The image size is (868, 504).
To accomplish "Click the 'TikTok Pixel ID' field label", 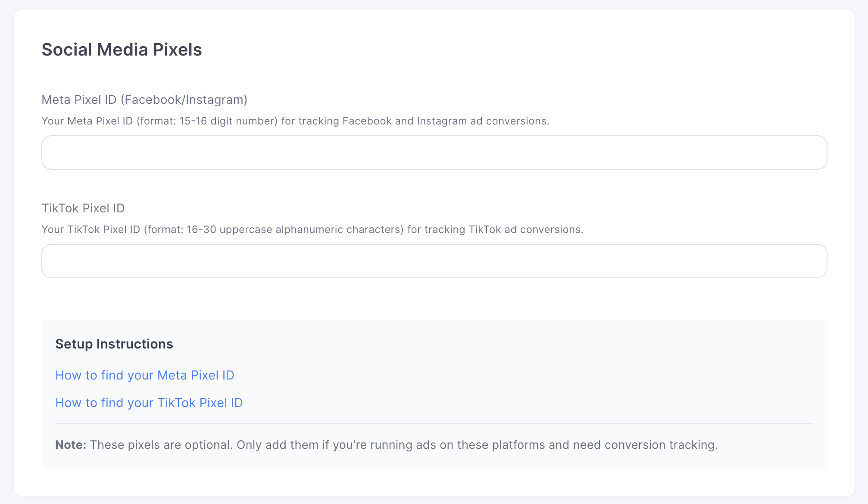I will (83, 208).
